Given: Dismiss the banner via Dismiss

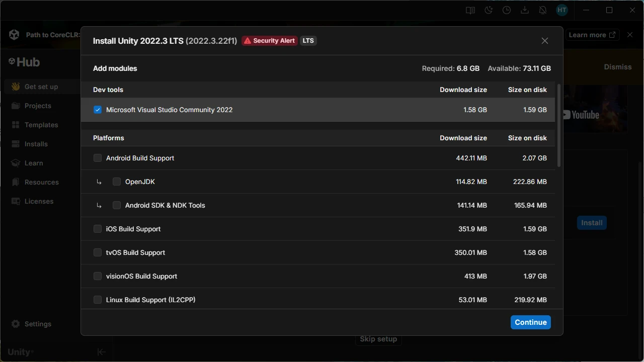Looking at the screenshot, I should point(618,67).
